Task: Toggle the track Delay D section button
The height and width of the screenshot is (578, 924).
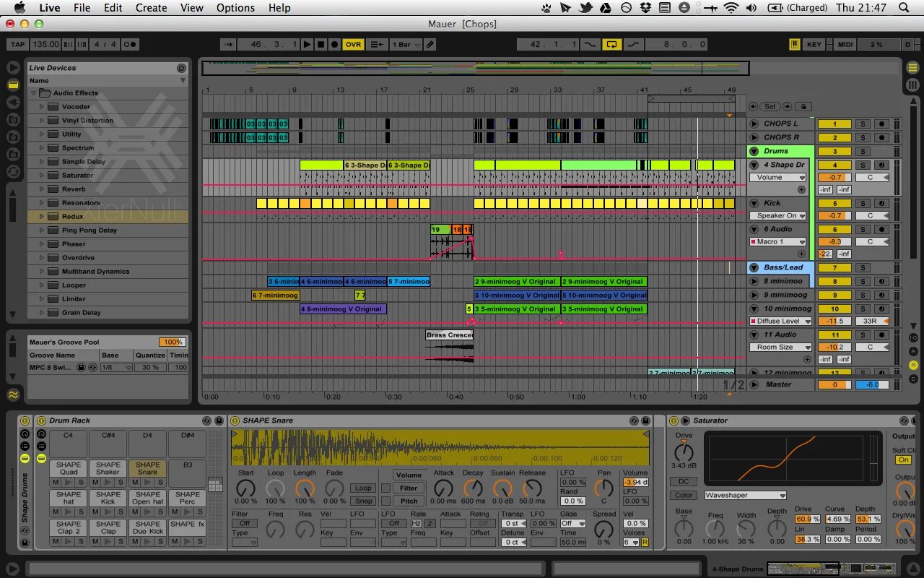Action: click(x=913, y=379)
